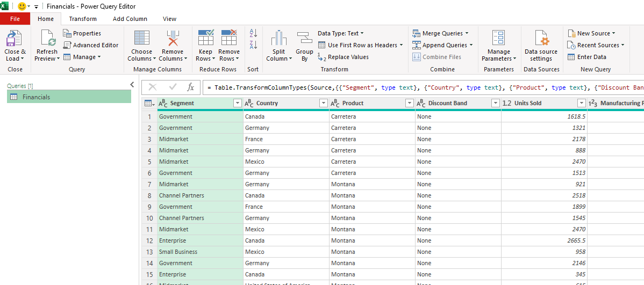Click the Units Sold value 1618.5
The image size is (644, 285).
[x=544, y=116]
